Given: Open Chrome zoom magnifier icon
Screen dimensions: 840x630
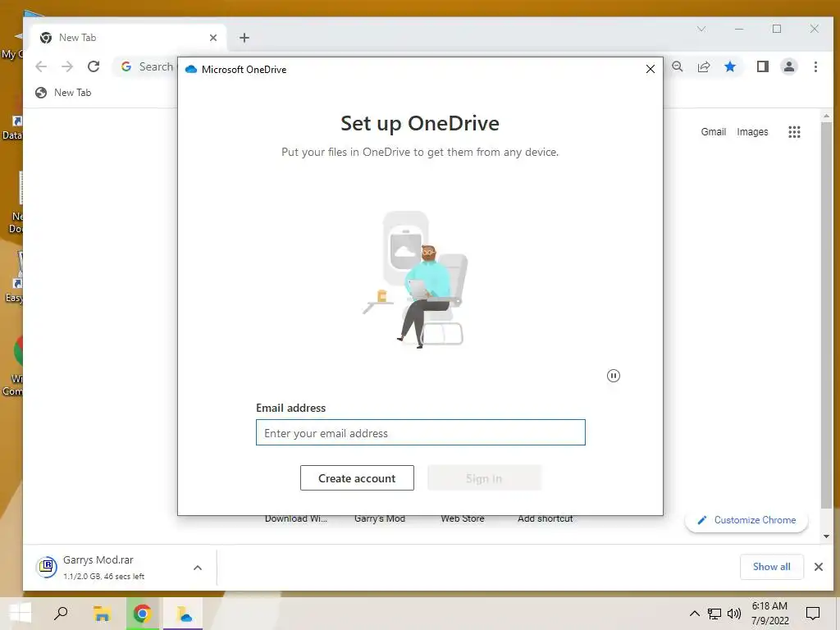Looking at the screenshot, I should coord(678,66).
